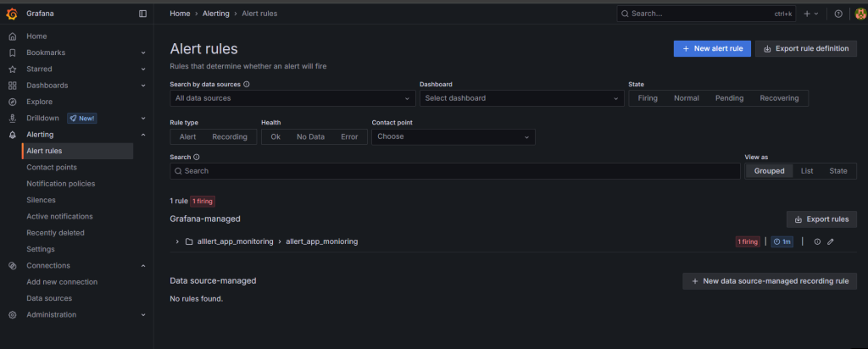Viewport: 868px width, 349px height.
Task: Expand the alllert_app_monitoring rule group
Action: (177, 241)
